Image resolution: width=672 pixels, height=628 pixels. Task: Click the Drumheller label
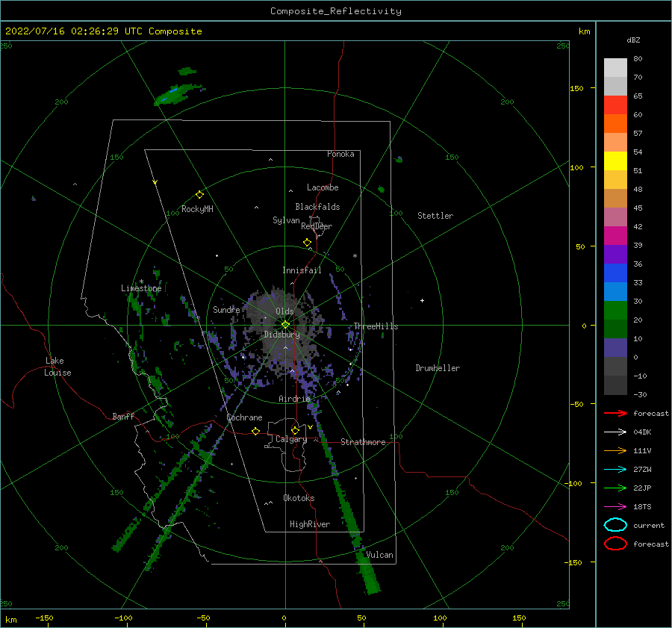coord(437,368)
